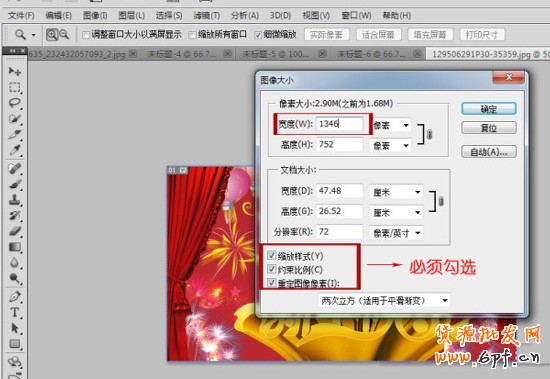Toggle document size constrain link icon
Screen dimensions: 550x379
pyautogui.click(x=441, y=201)
